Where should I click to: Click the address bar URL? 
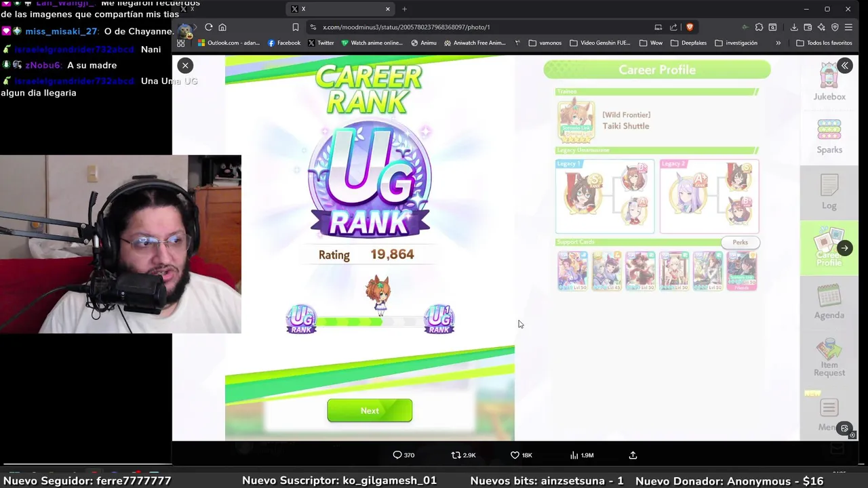click(x=406, y=27)
